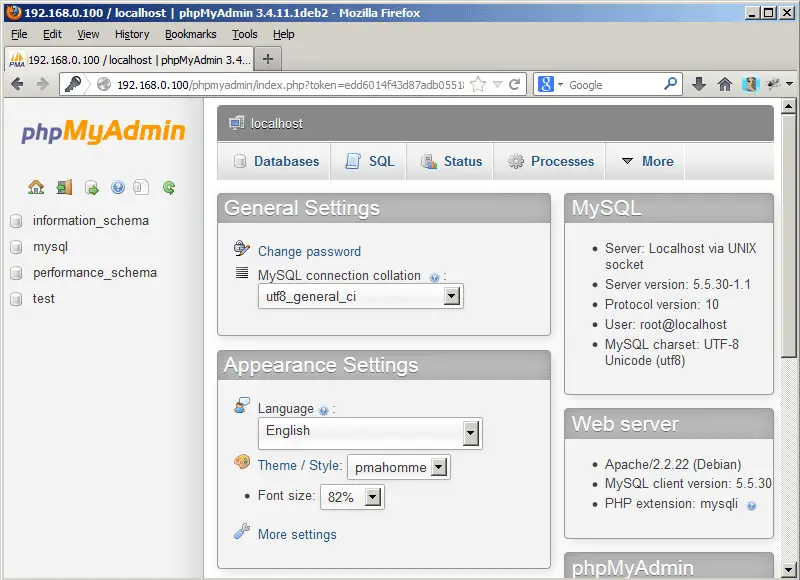Open the query window icon in the sidebar
Screen dimensions: 800x580
[x=92, y=188]
